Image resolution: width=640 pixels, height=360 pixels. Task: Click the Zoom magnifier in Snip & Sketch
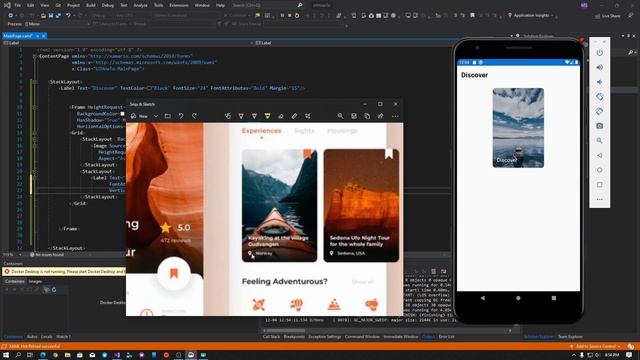[x=340, y=116]
